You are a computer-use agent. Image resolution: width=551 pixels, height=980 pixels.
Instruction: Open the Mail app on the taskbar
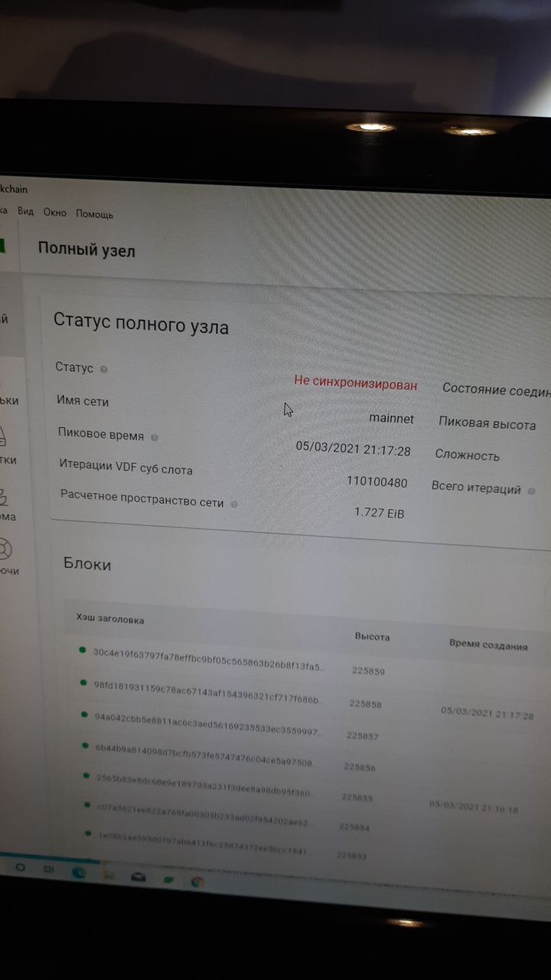[x=139, y=877]
